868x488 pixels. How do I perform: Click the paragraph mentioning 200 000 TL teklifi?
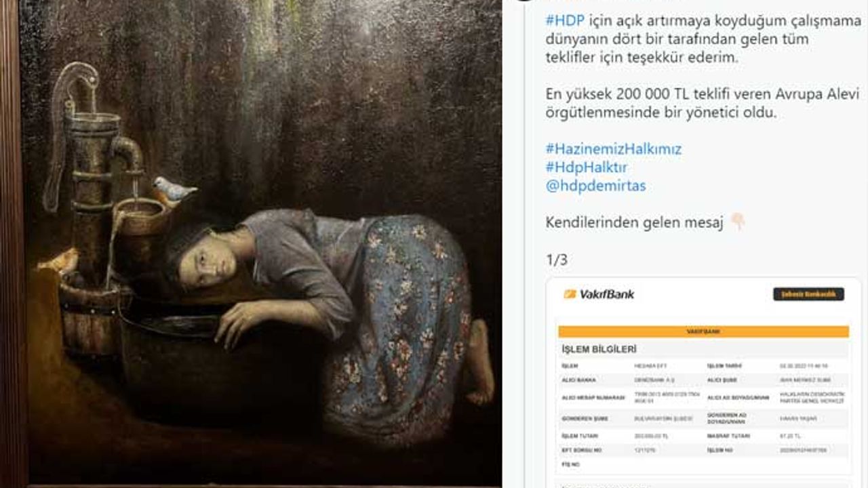pos(703,103)
